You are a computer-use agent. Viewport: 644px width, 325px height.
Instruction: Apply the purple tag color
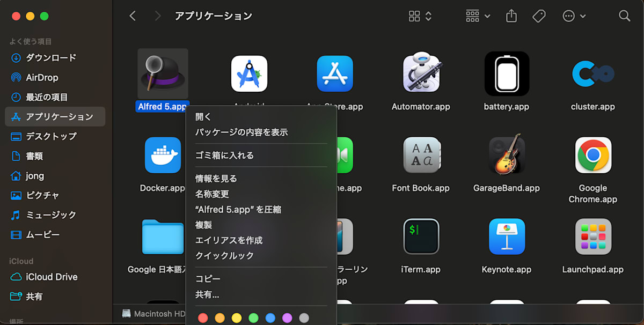(x=287, y=318)
